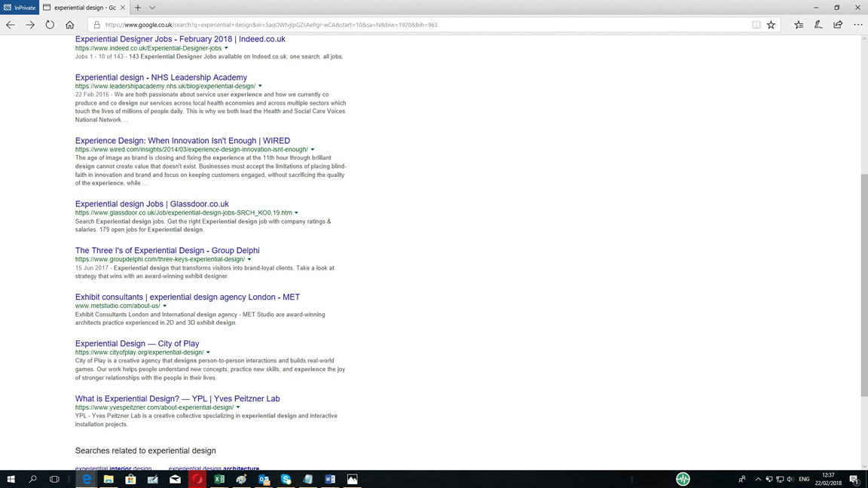The image size is (868, 488).
Task: Show the tab preview chevron
Action: coord(152,8)
